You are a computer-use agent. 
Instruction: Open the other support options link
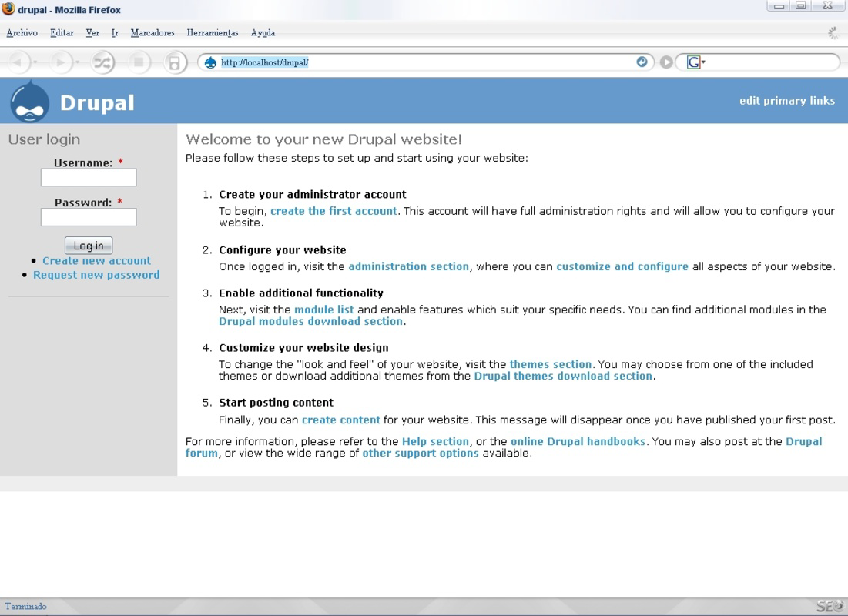coord(421,454)
